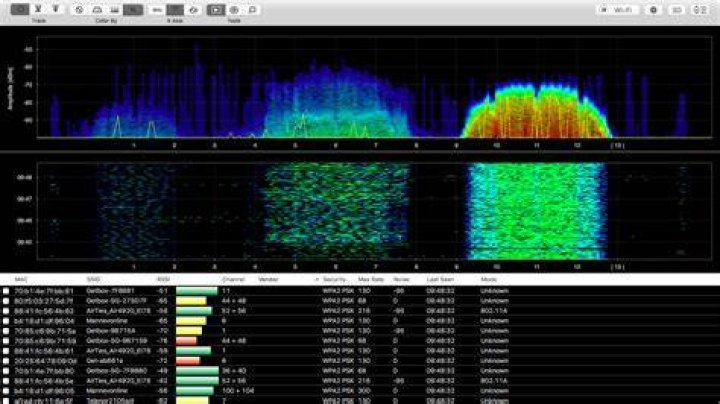Open the gear settings button
720x404 pixels.
point(653,10)
